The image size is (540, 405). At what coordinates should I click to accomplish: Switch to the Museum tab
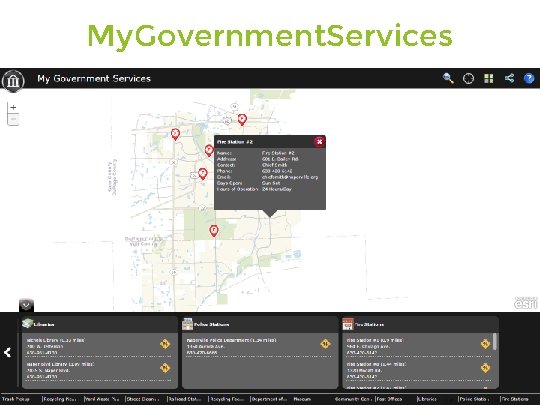click(302, 399)
